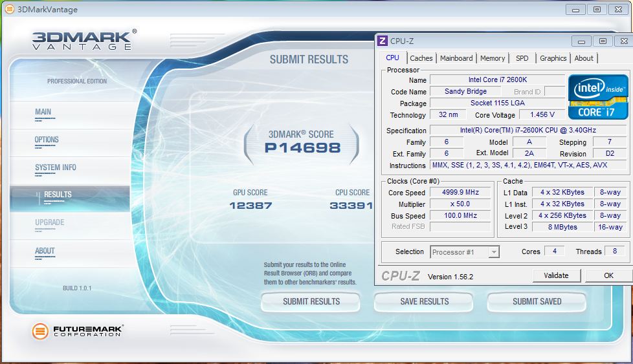Image resolution: width=633 pixels, height=364 pixels.
Task: Click the Package field Socket 1155 LGA
Action: [497, 103]
